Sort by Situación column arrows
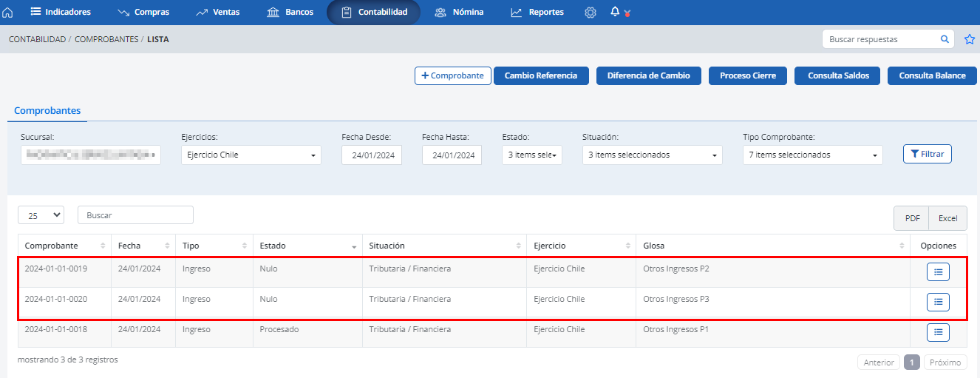Screen dimensions: 980x378 [519, 246]
